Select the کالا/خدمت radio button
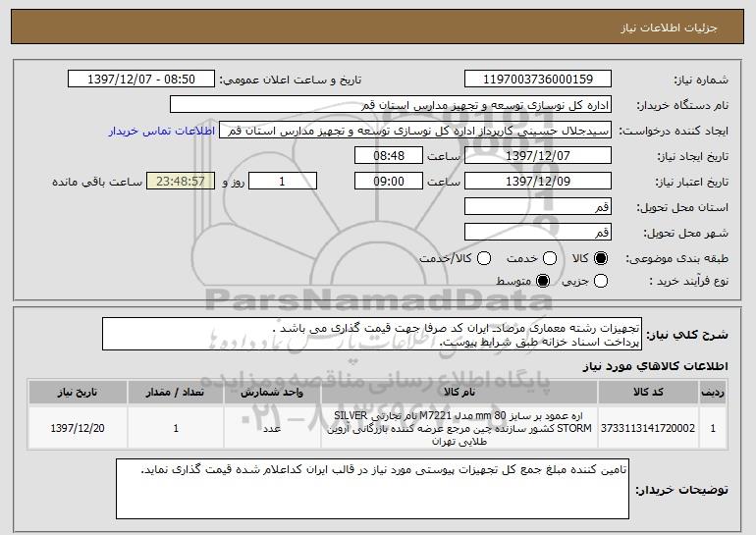This screenshot has height=535, width=756. click(484, 258)
